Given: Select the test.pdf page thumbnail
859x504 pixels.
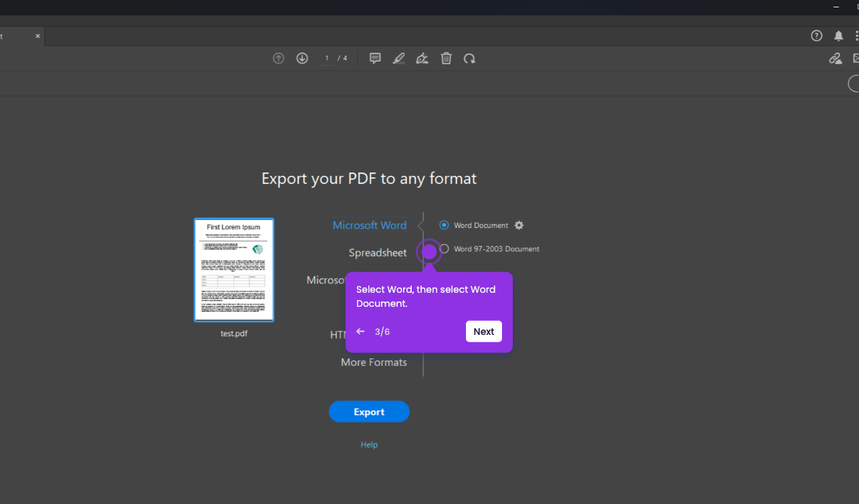Looking at the screenshot, I should click(234, 270).
